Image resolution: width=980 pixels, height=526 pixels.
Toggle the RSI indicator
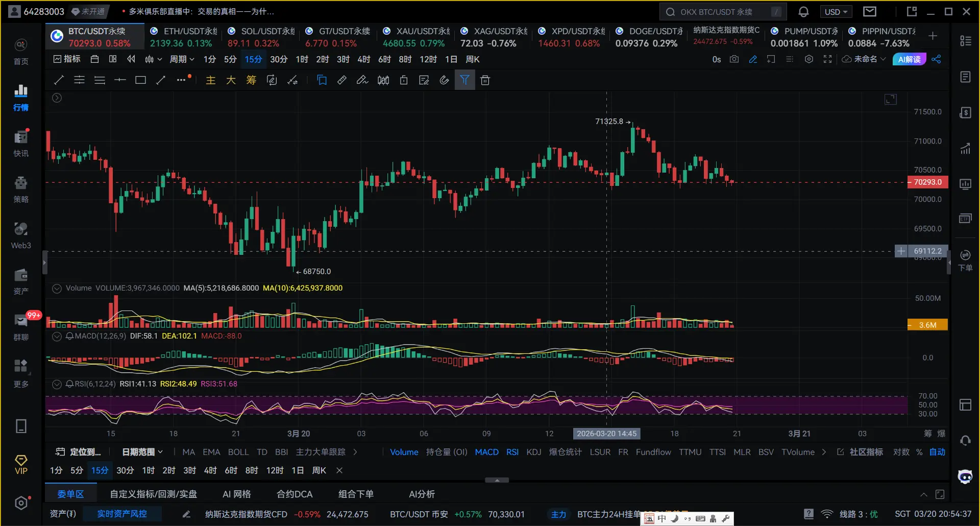(x=512, y=452)
